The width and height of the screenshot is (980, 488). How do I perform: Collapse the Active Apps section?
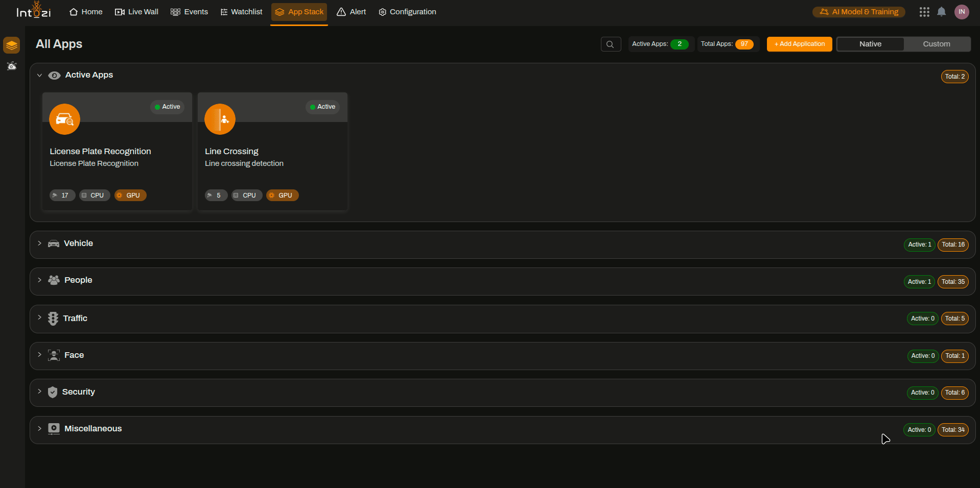click(39, 75)
